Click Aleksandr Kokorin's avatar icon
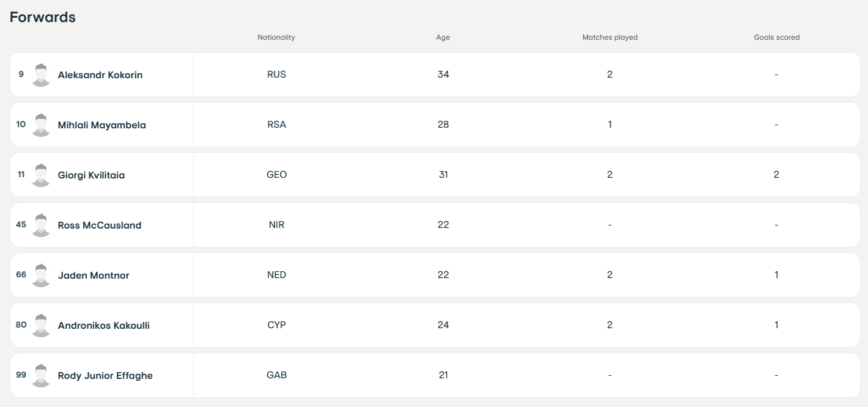The height and width of the screenshot is (407, 868). [41, 75]
